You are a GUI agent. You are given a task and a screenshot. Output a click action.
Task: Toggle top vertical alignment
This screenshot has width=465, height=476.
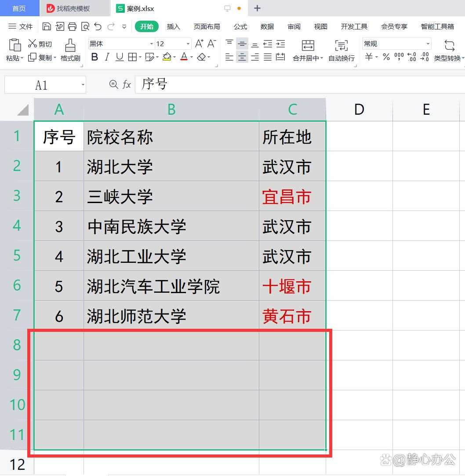pyautogui.click(x=229, y=43)
